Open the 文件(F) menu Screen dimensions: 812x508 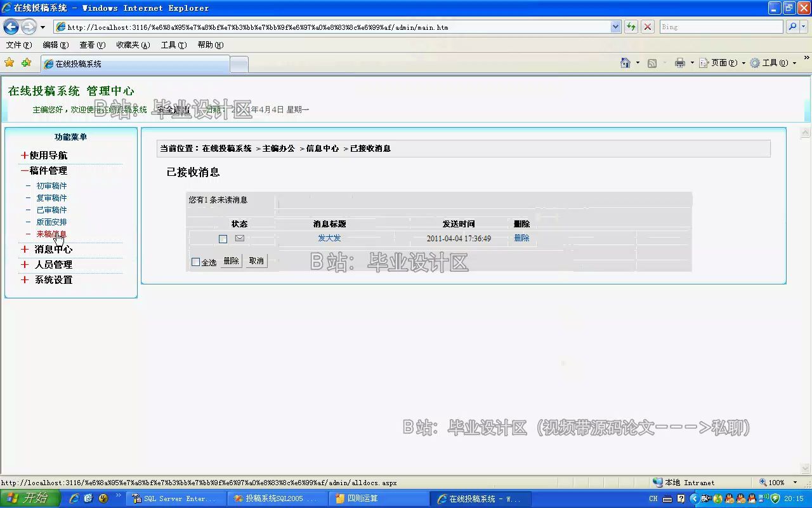18,45
